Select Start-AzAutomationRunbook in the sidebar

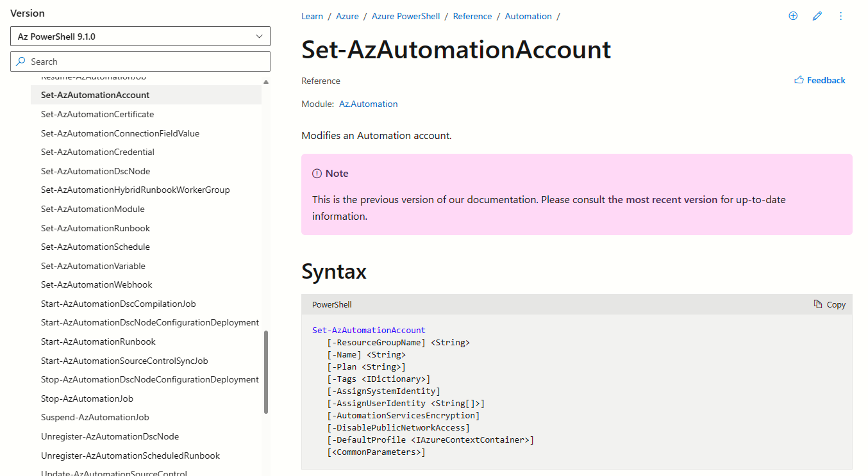[x=98, y=341]
